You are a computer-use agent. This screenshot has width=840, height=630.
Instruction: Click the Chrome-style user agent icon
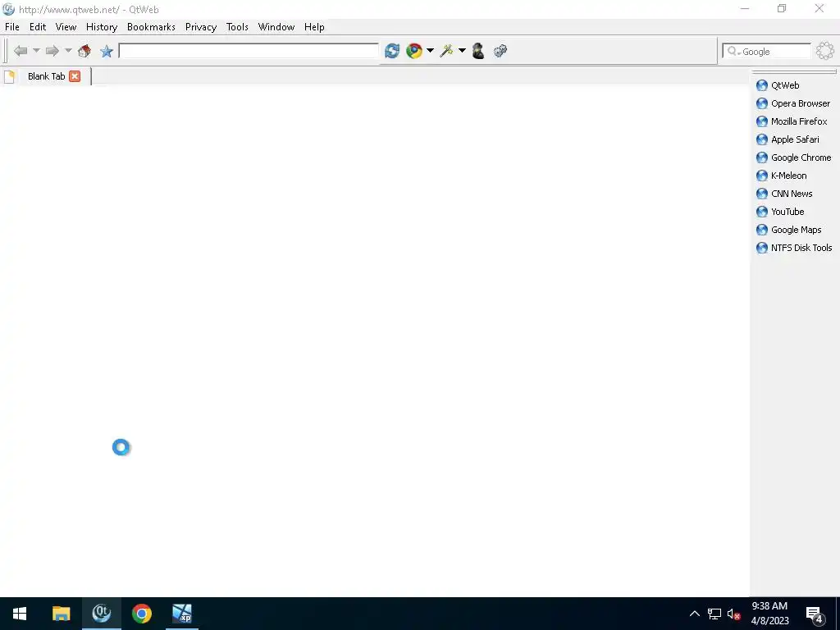pos(414,51)
